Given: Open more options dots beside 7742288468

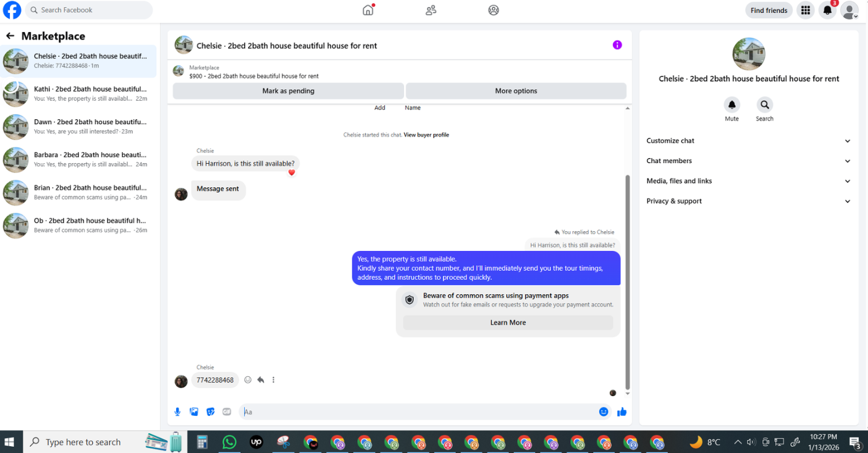Looking at the screenshot, I should coord(273,380).
